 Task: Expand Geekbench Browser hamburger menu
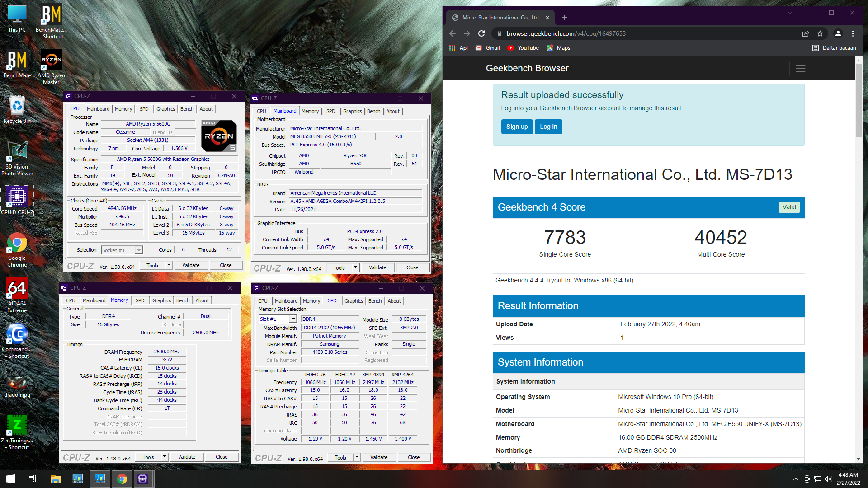[801, 69]
